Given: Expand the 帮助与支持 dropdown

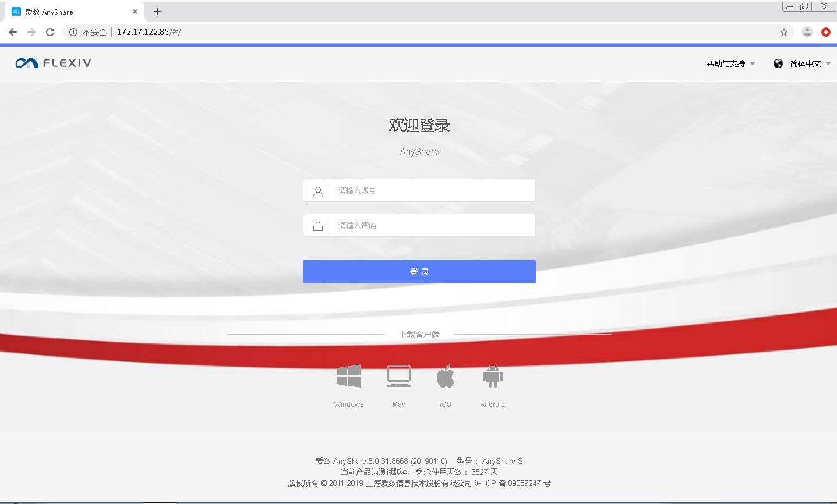Looking at the screenshot, I should [x=731, y=63].
